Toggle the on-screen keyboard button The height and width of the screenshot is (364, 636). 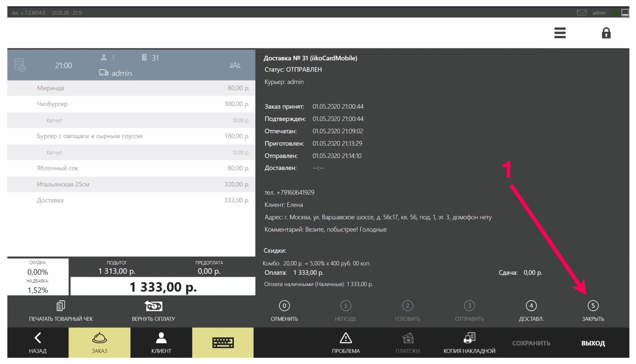click(223, 343)
